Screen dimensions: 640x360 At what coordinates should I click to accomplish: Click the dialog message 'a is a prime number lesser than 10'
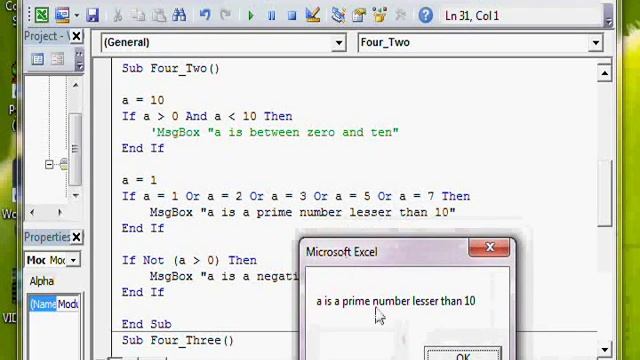tap(396, 301)
